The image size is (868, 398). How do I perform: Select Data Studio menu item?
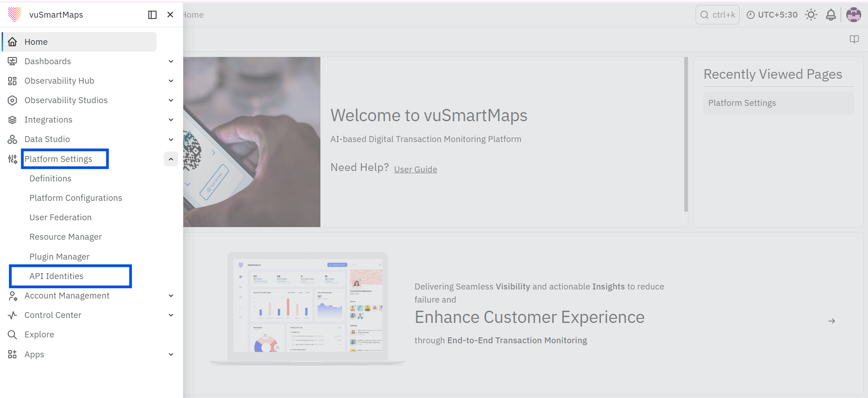[47, 139]
